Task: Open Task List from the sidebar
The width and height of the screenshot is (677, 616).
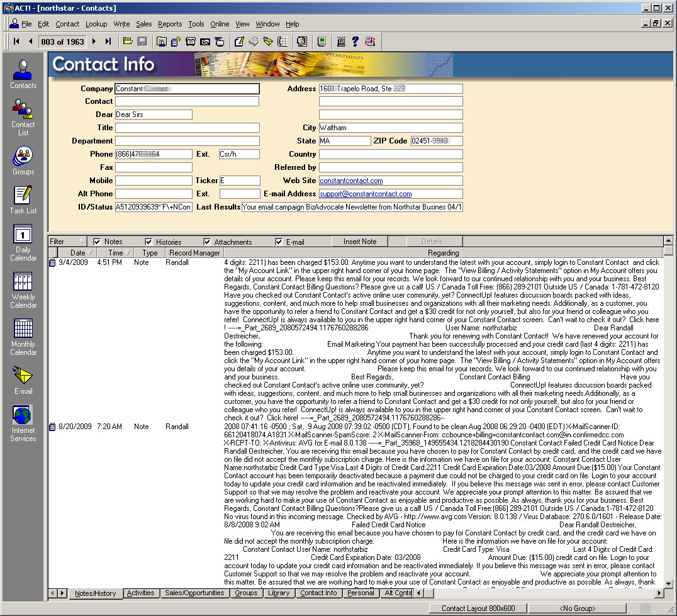Action: pyautogui.click(x=23, y=199)
